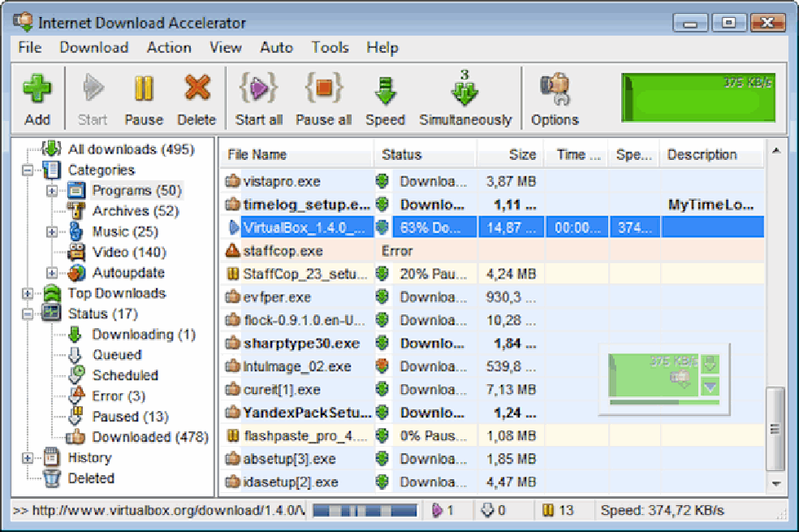Open the File menu

click(29, 48)
